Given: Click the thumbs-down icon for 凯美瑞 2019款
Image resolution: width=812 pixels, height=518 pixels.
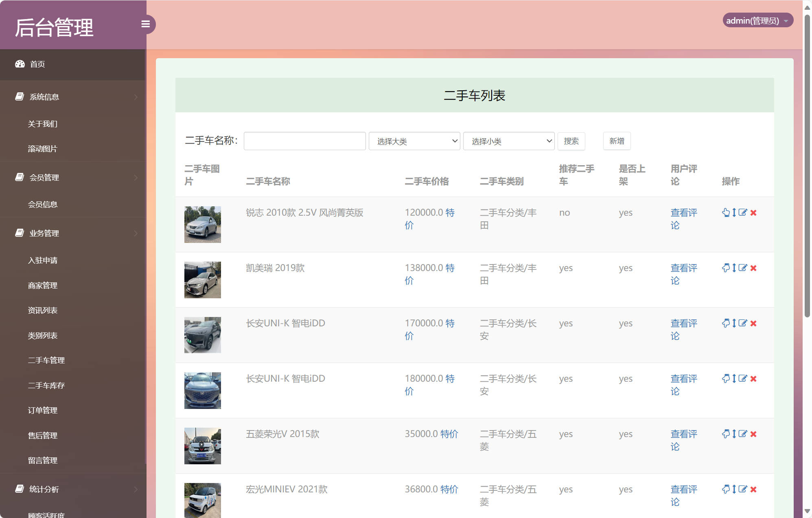Looking at the screenshot, I should 727,268.
